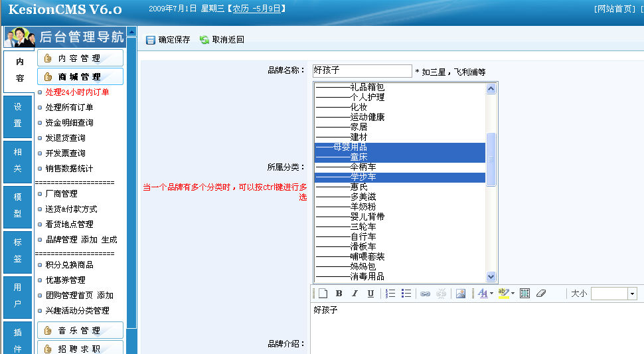Viewport: 644px width, 354px height.
Task: Insert an image into the editor
Action: coord(461,293)
